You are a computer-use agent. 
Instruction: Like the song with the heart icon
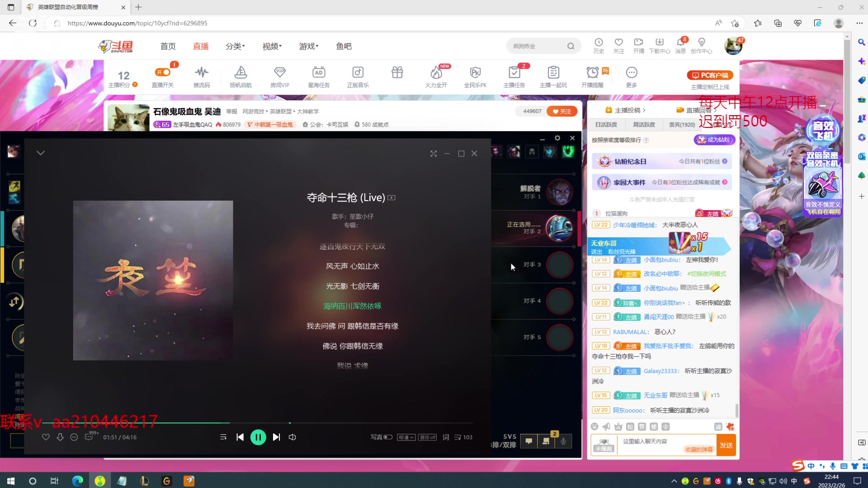[46, 437]
